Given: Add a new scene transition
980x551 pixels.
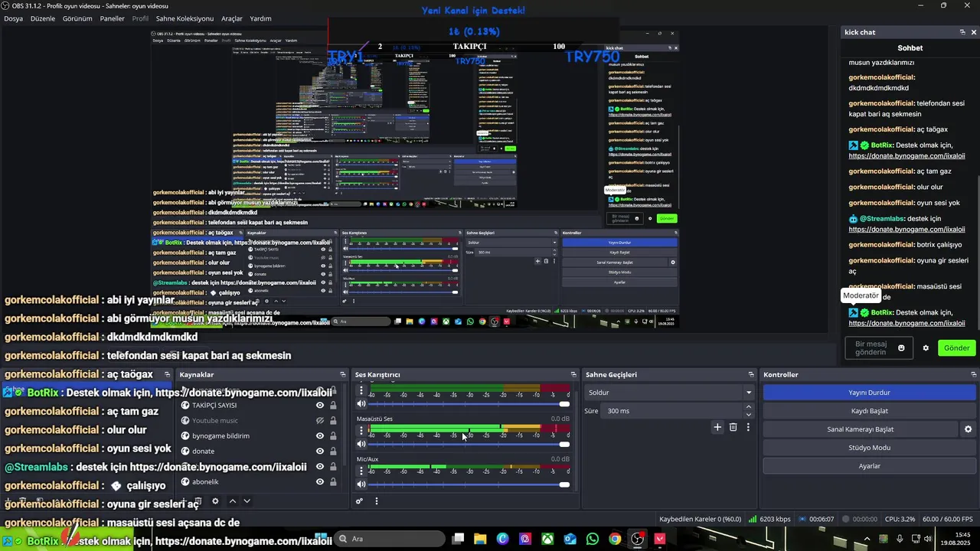Looking at the screenshot, I should pyautogui.click(x=717, y=427).
